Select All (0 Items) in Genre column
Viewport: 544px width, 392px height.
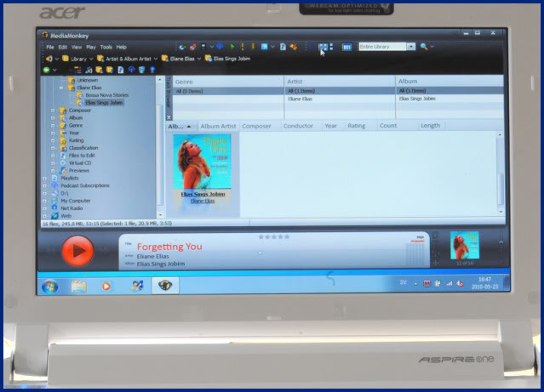[228, 91]
